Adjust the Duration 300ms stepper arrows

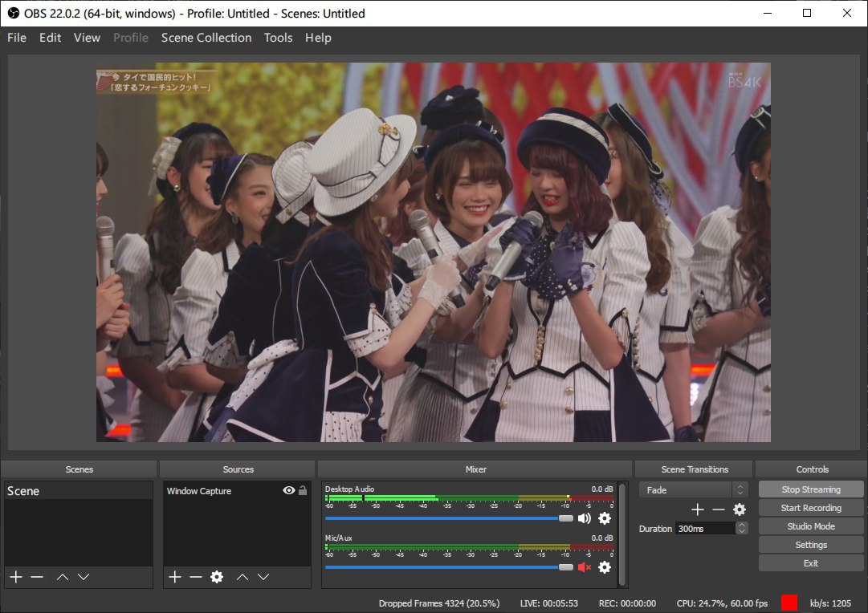pos(742,528)
